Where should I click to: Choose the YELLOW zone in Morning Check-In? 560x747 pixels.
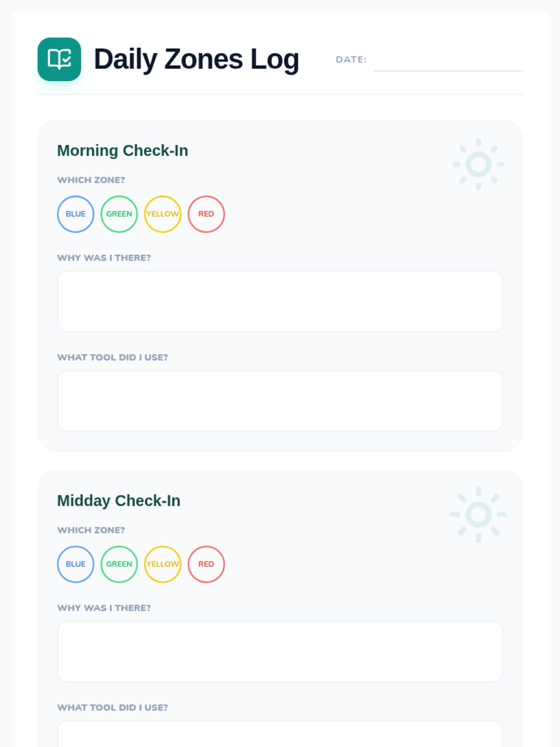tap(163, 214)
